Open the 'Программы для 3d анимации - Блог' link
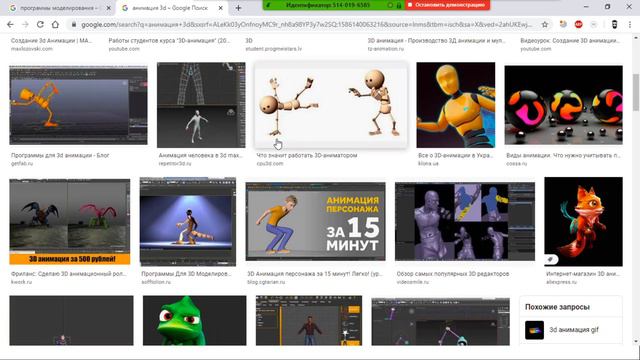Viewport: 640px width, 360px height. click(60, 156)
